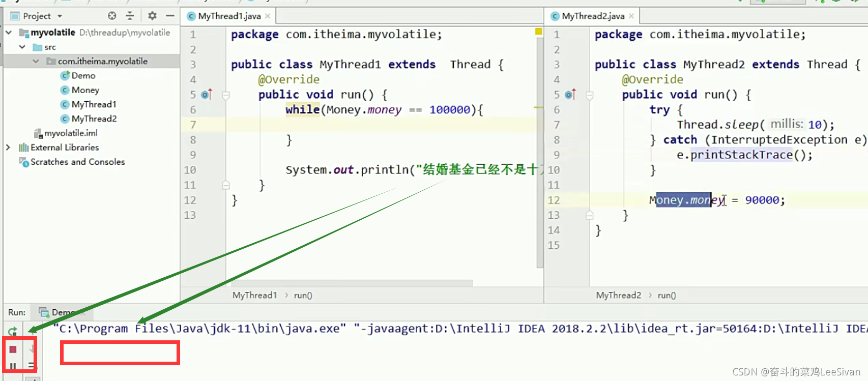Viewport: 868px width, 381px height.
Task: Click run() breadcrumb below right editor
Action: click(667, 296)
